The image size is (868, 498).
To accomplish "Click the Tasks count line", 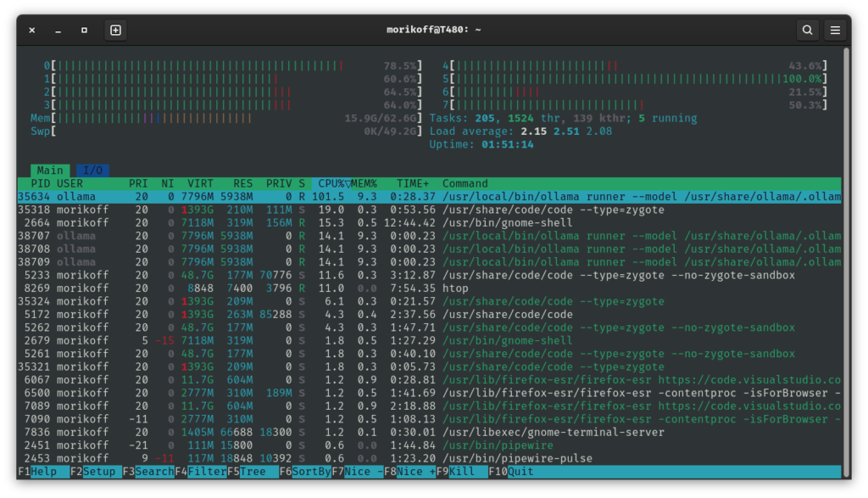I will pos(563,118).
